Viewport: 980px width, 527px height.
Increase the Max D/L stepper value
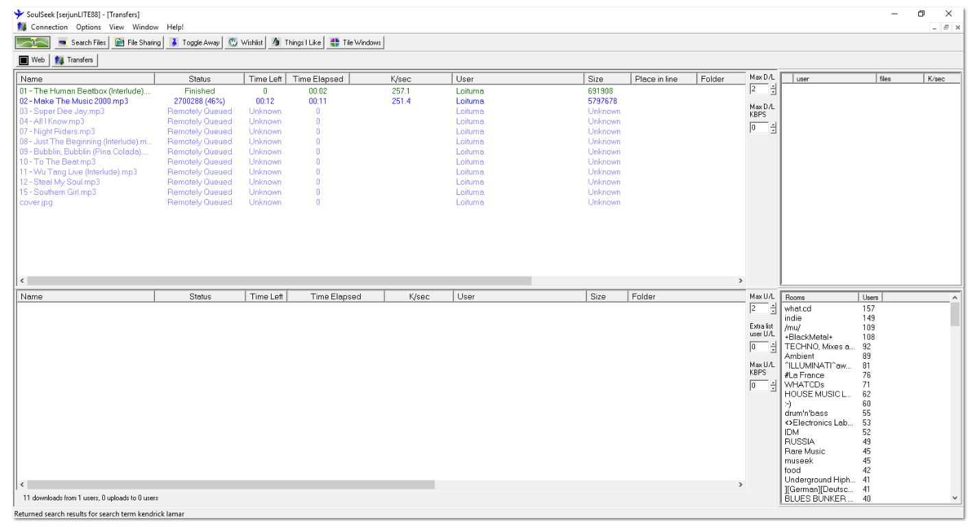pyautogui.click(x=774, y=86)
